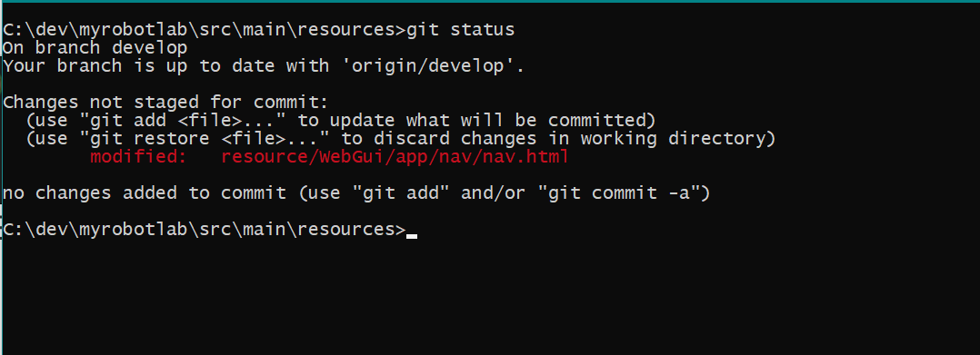This screenshot has height=355, width=980.
Task: Select the "On branch develop" line
Action: coord(95,47)
